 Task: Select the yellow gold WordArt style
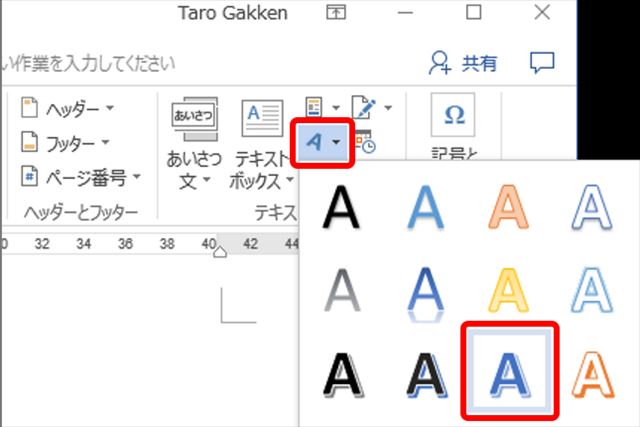click(x=509, y=290)
